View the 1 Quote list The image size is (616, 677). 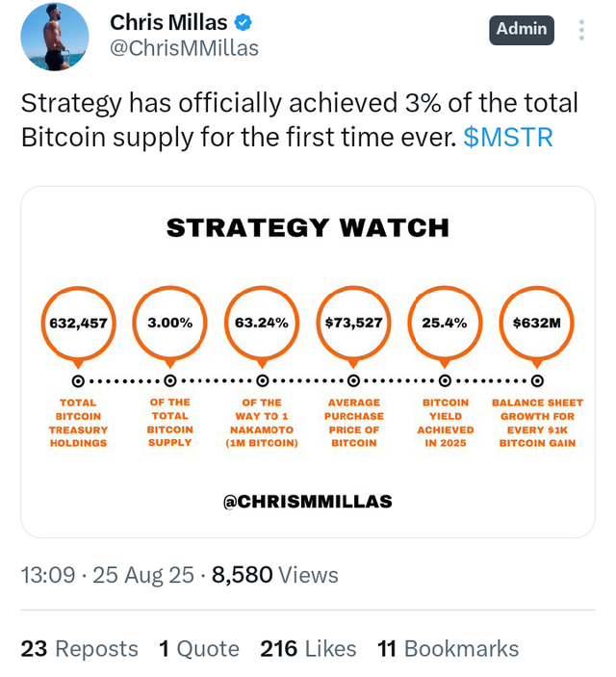199,648
